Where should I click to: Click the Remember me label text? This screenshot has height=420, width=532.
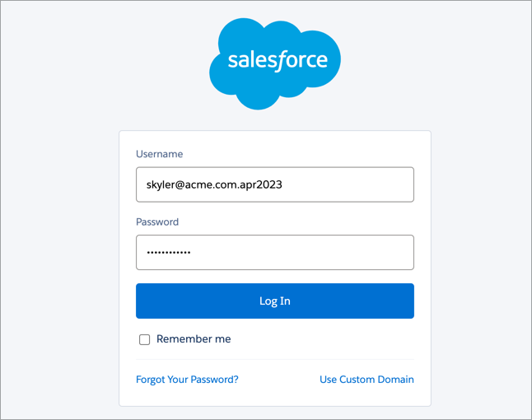194,339
